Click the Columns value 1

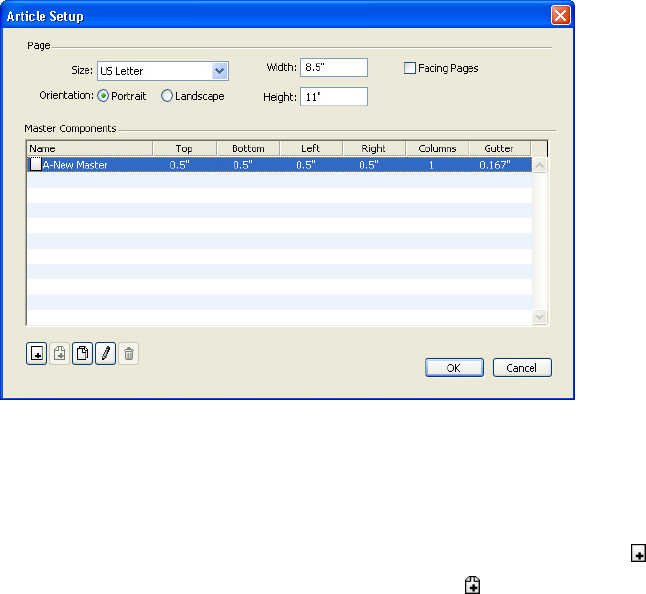click(431, 165)
